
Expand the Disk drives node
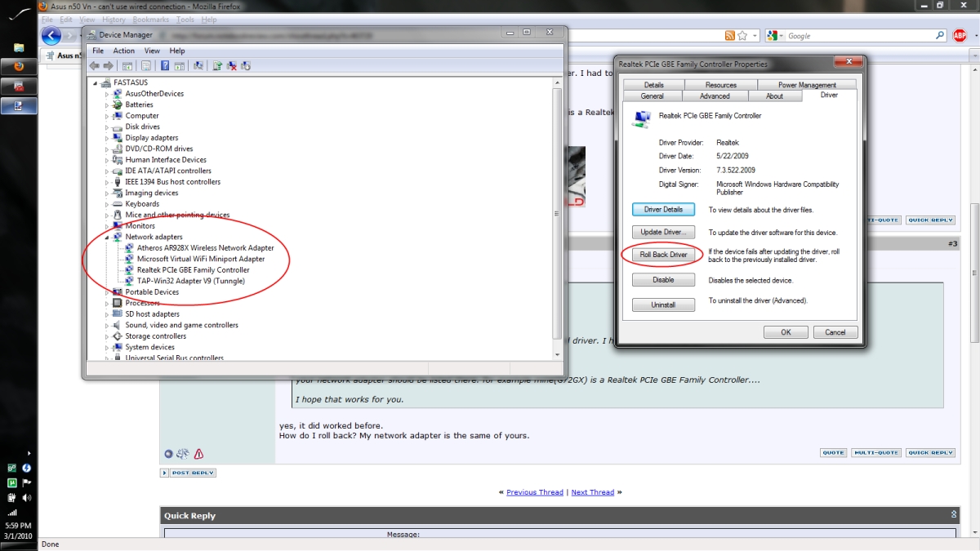pyautogui.click(x=107, y=127)
